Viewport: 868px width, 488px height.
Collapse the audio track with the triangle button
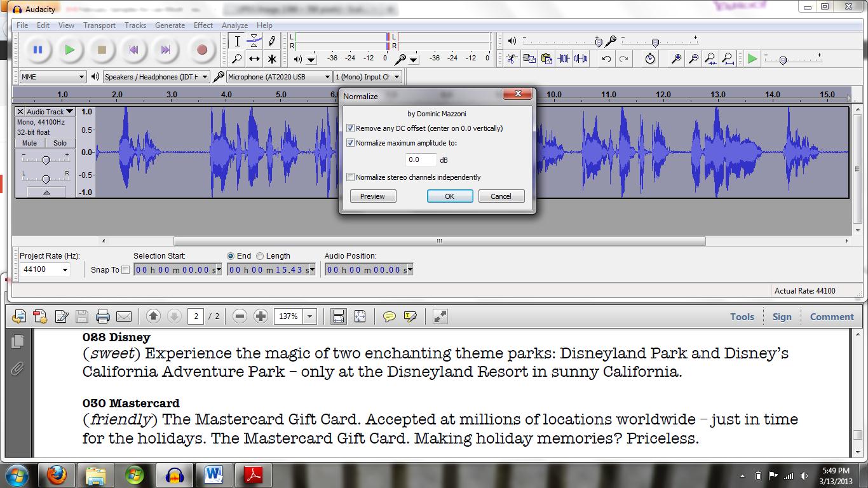click(46, 192)
